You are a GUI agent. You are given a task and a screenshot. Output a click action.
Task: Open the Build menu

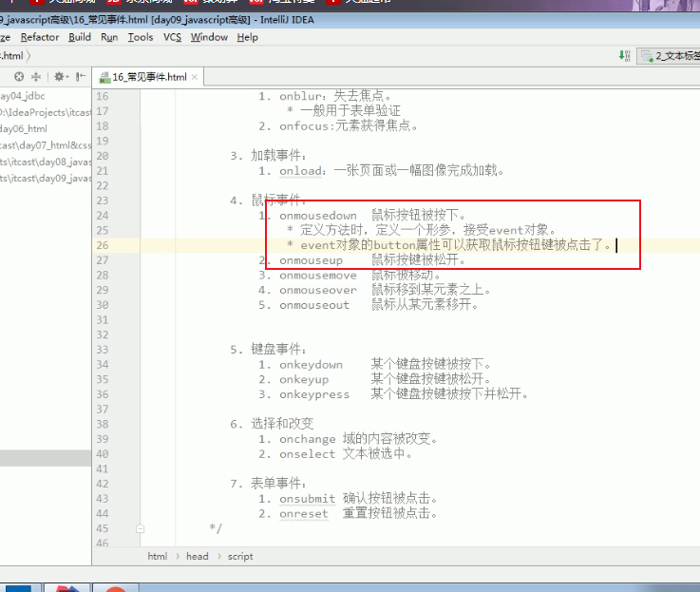click(x=80, y=37)
